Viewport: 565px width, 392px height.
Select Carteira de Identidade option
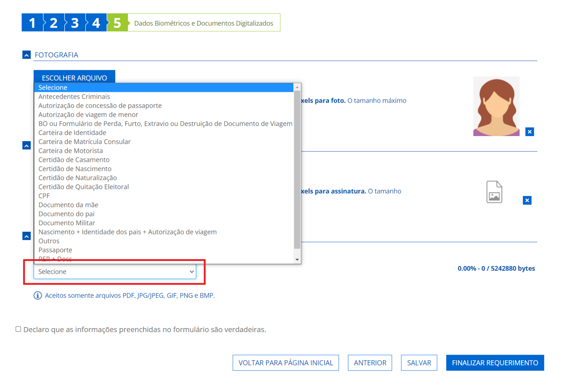pos(164,133)
